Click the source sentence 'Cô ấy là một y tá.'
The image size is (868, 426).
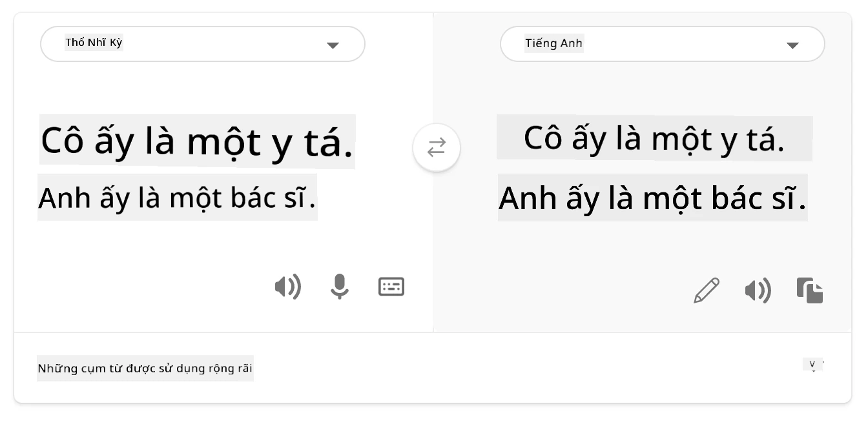pos(197,141)
